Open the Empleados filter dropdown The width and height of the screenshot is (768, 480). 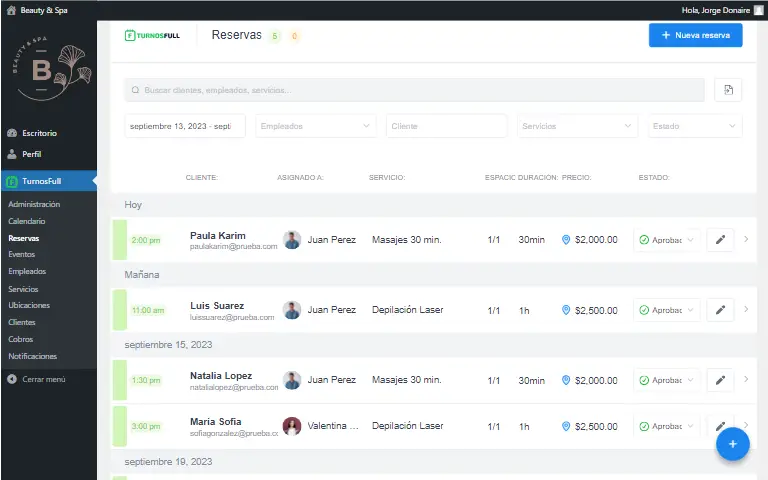point(314,126)
